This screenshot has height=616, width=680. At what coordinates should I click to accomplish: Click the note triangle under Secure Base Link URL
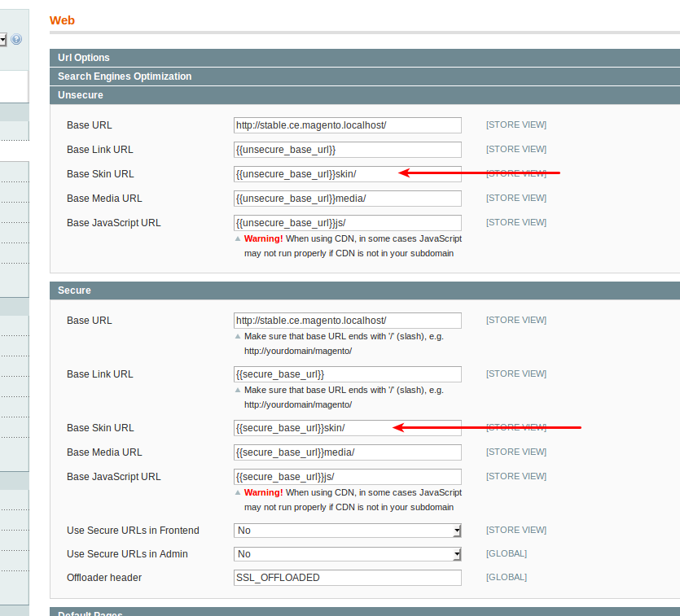(x=238, y=391)
